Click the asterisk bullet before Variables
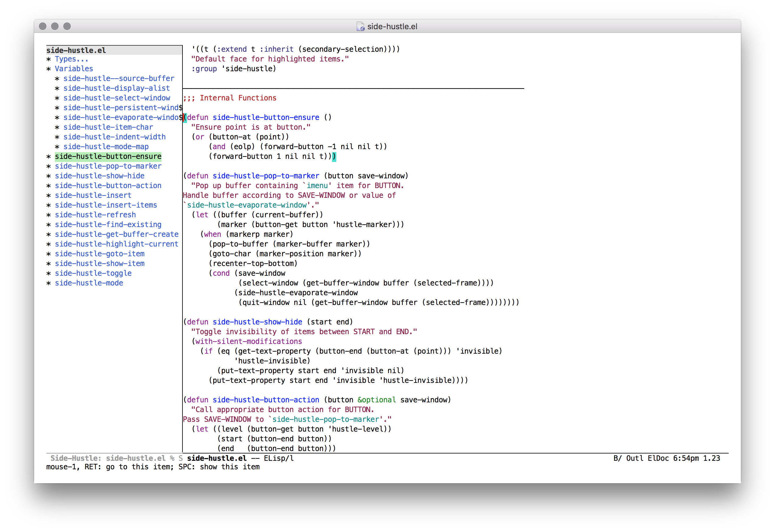Image resolution: width=775 pixels, height=532 pixels. click(x=49, y=69)
